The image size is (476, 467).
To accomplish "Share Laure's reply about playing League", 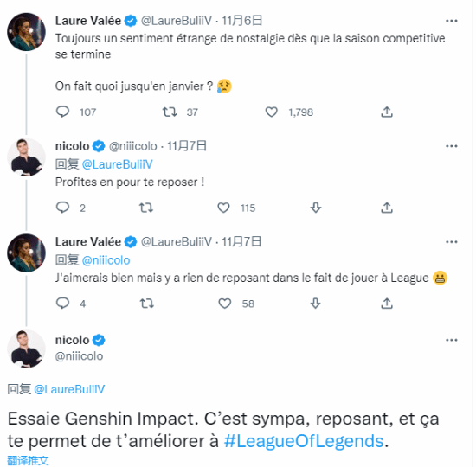I will tap(387, 304).
